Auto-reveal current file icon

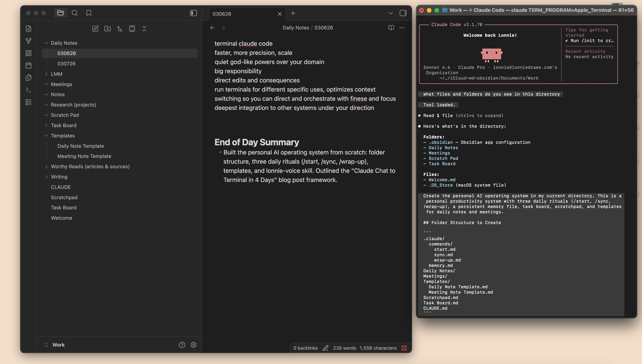132,28
